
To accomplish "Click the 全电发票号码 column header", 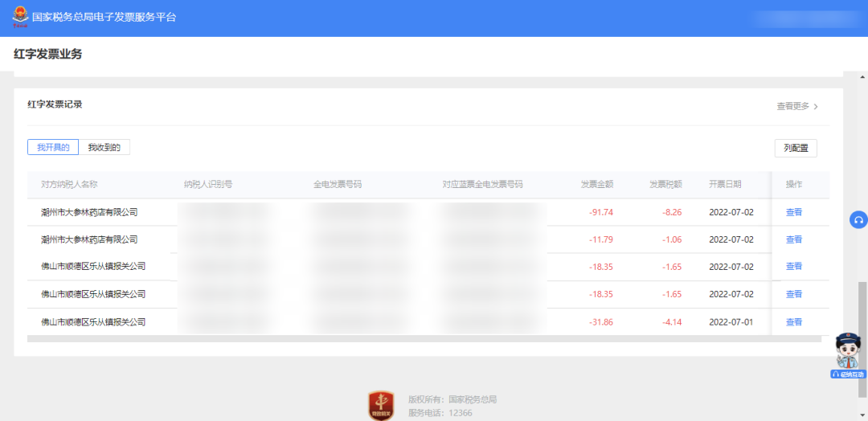I will pyautogui.click(x=338, y=184).
